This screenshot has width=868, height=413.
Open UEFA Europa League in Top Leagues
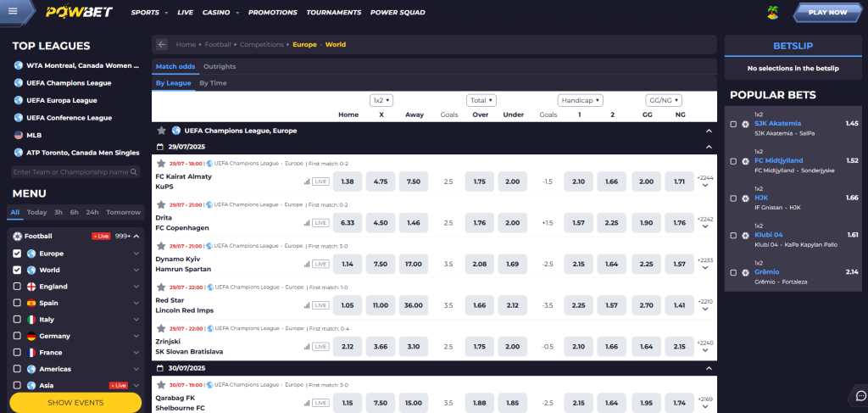(x=61, y=100)
